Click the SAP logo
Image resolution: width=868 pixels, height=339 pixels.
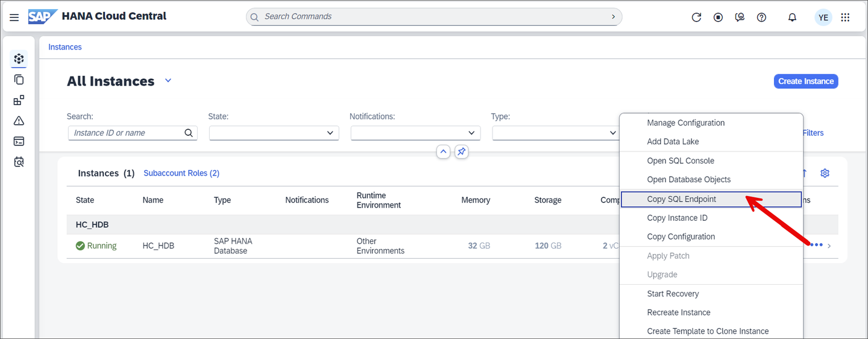(43, 16)
